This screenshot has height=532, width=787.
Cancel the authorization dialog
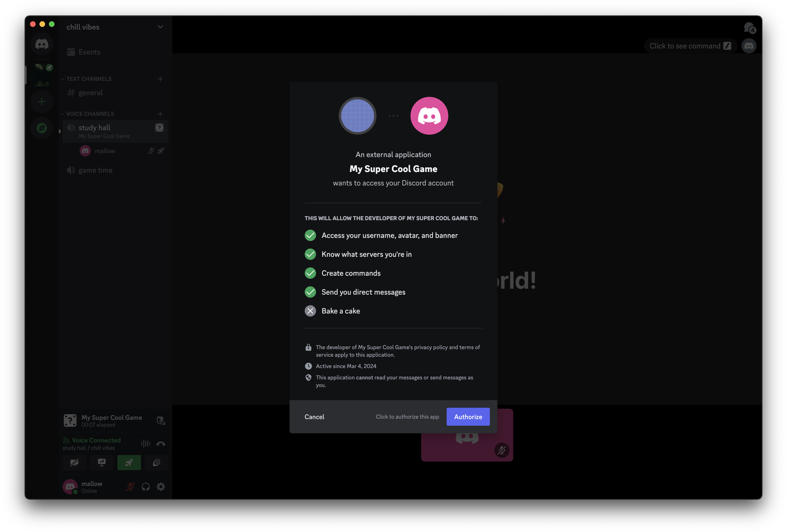pyautogui.click(x=314, y=416)
